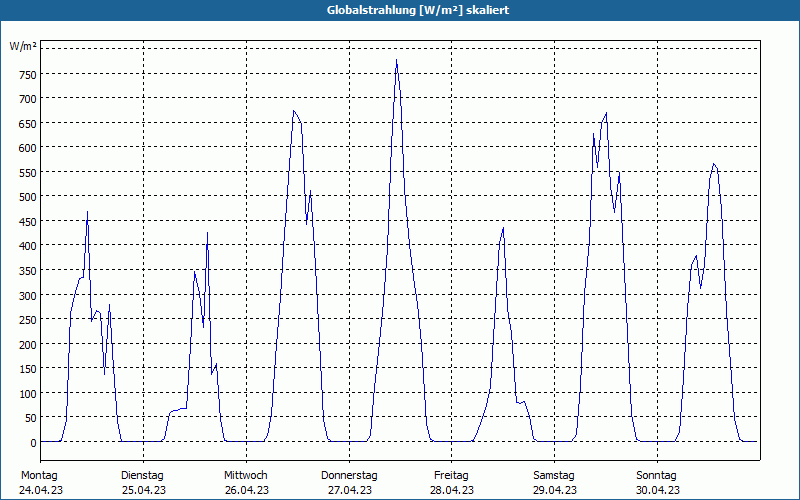Click Wednesday's radiation peak near 670 W/m²
Screen dimensions: 800x500
coord(293,111)
